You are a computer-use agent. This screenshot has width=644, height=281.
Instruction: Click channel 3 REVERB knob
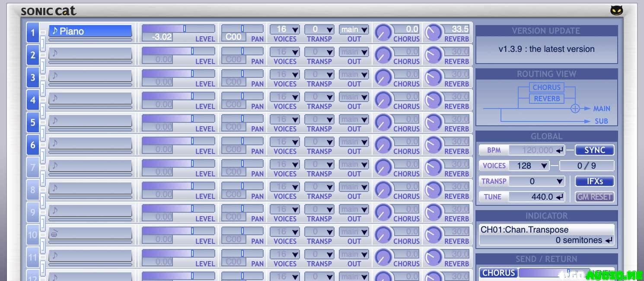434,78
